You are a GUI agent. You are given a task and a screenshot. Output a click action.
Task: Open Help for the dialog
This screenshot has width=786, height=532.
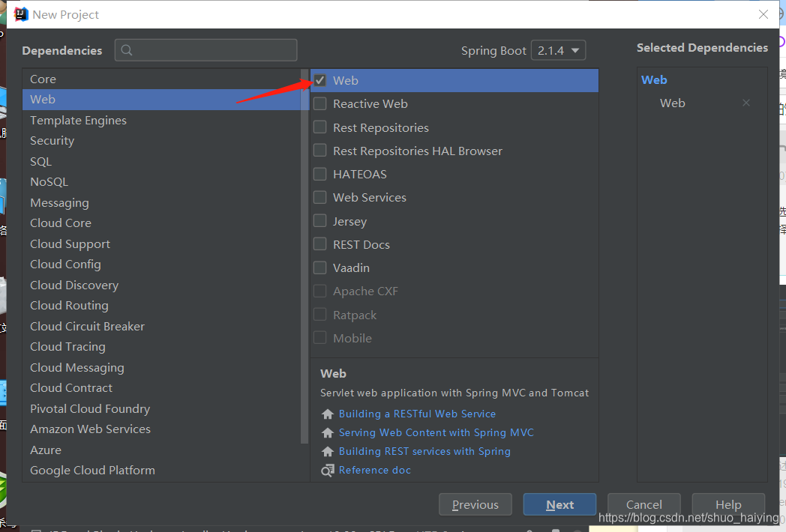(x=728, y=504)
